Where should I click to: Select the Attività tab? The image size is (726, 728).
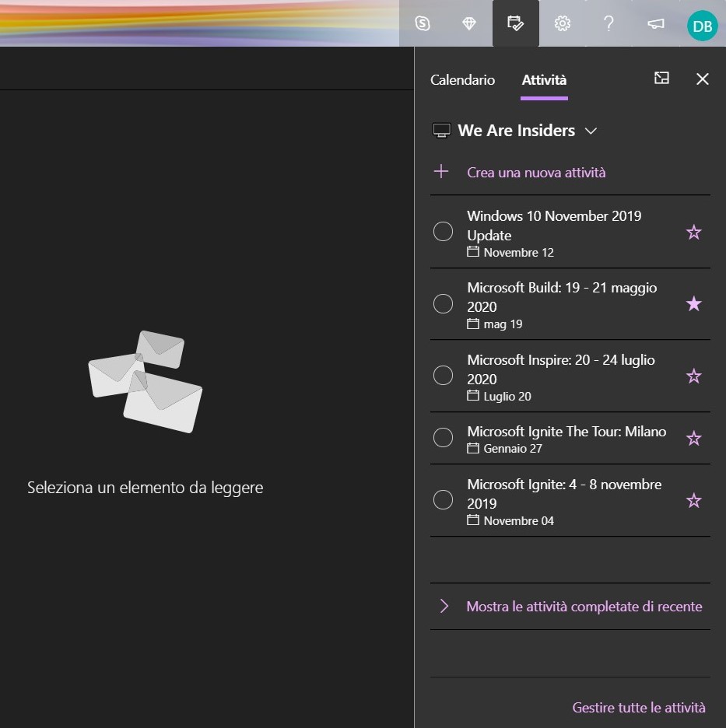[x=544, y=80]
